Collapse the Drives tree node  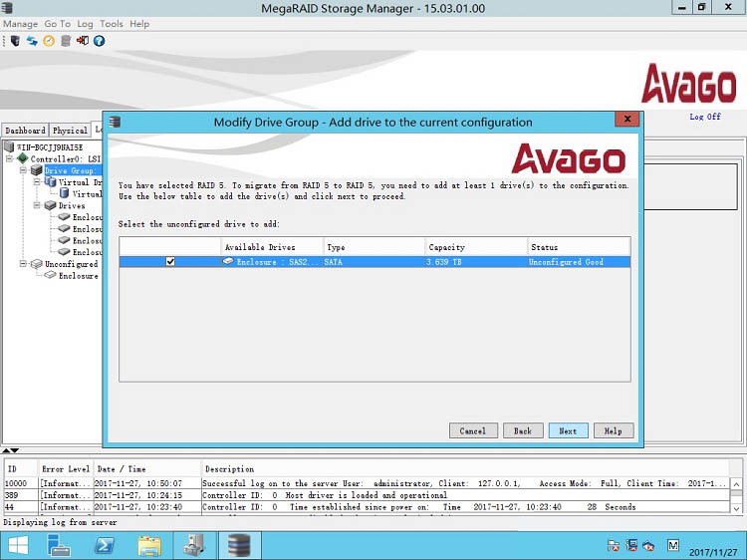tap(37, 205)
